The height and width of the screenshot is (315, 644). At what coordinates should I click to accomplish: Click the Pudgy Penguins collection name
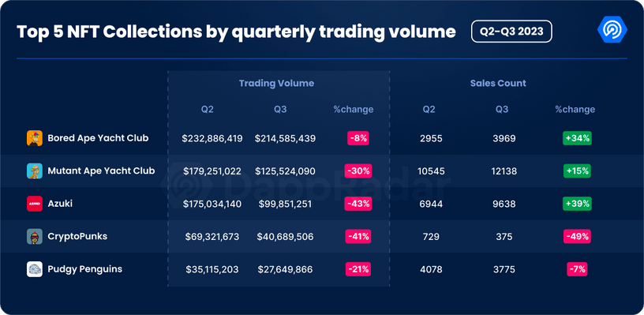[85, 269]
